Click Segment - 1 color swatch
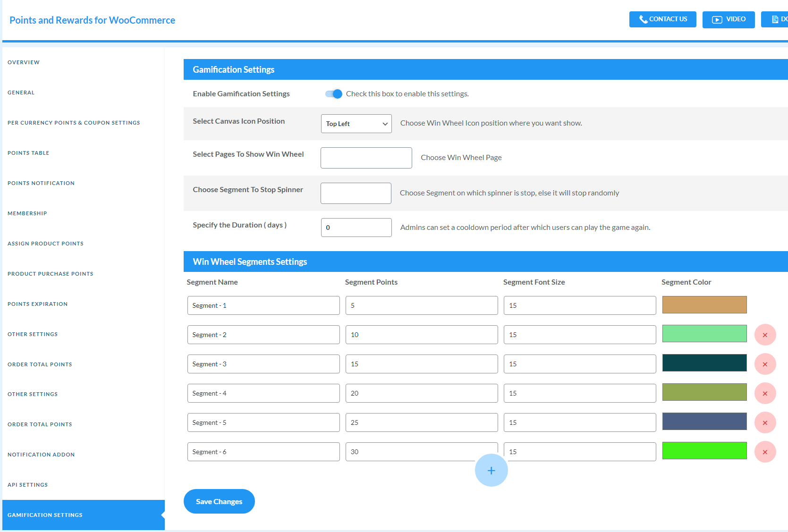788x532 pixels. [704, 304]
